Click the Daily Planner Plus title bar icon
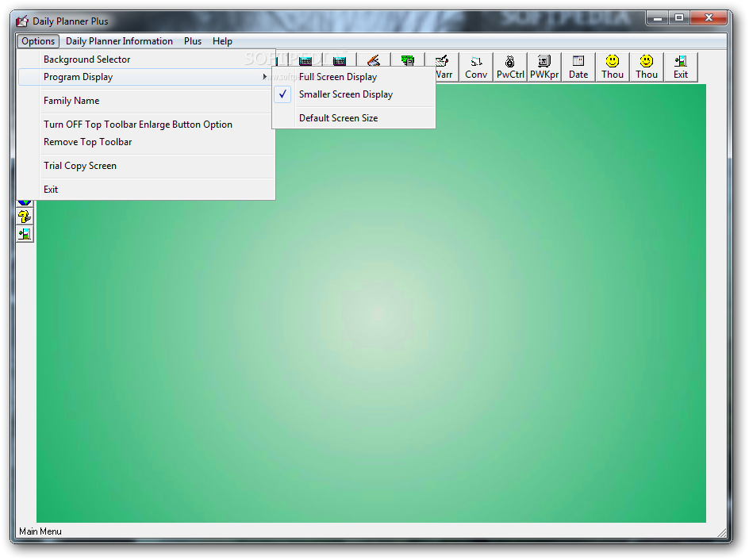749x560 pixels. [x=22, y=21]
